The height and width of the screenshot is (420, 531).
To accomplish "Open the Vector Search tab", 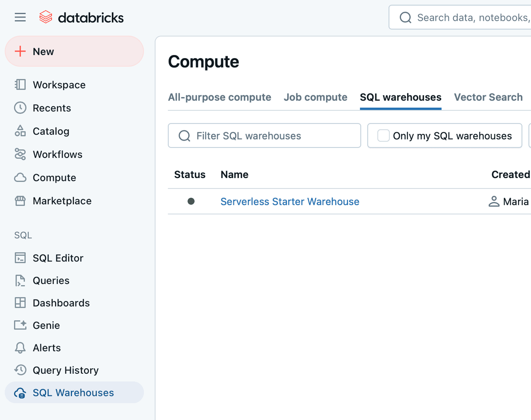I will [x=488, y=97].
